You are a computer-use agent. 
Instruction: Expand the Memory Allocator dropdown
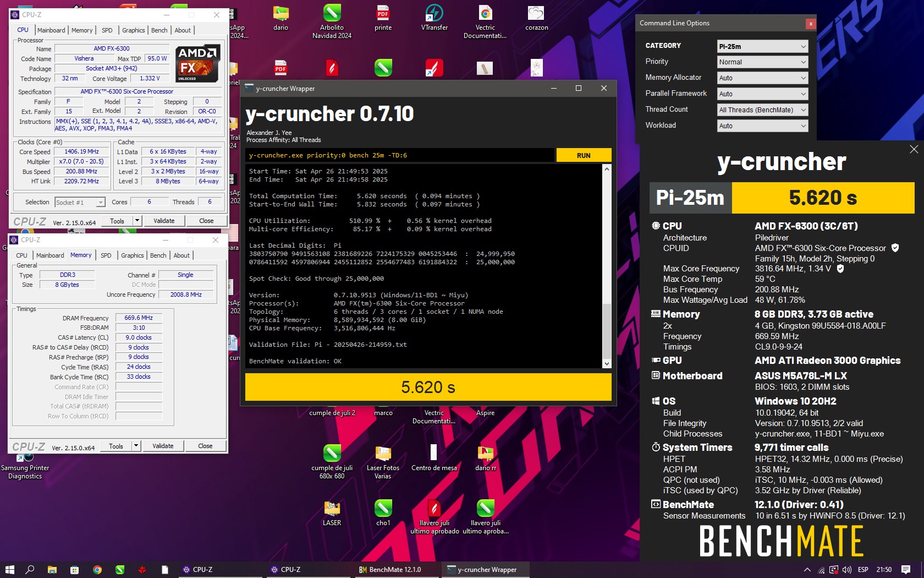coord(762,78)
